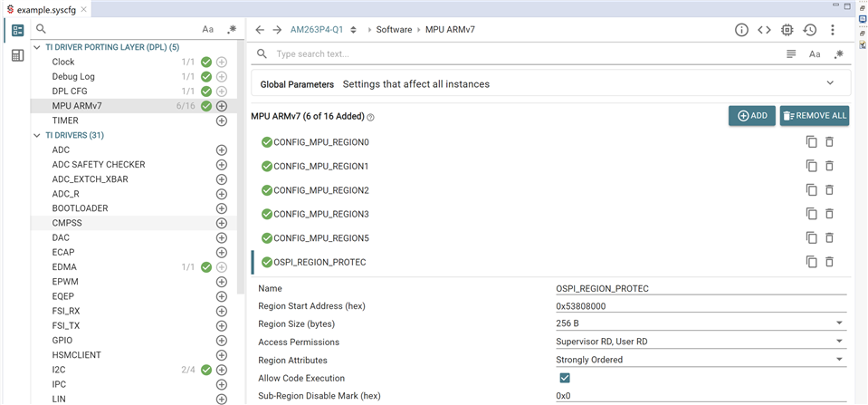This screenshot has width=868, height=405.
Task: Delete the CONFIG_MPU_REGION0 instance
Action: (x=829, y=142)
